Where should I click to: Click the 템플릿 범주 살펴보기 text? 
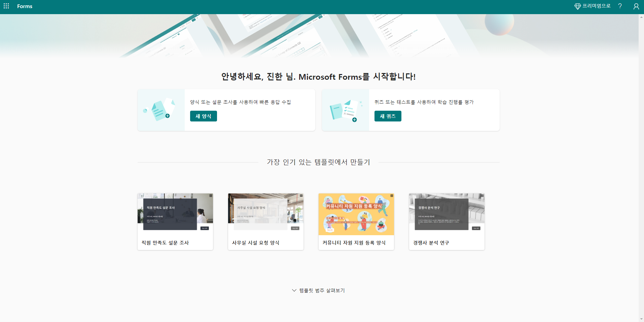(x=322, y=290)
